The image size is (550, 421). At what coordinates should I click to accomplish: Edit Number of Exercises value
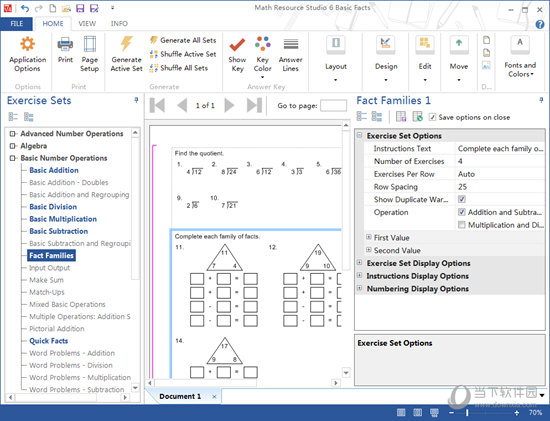click(x=500, y=161)
